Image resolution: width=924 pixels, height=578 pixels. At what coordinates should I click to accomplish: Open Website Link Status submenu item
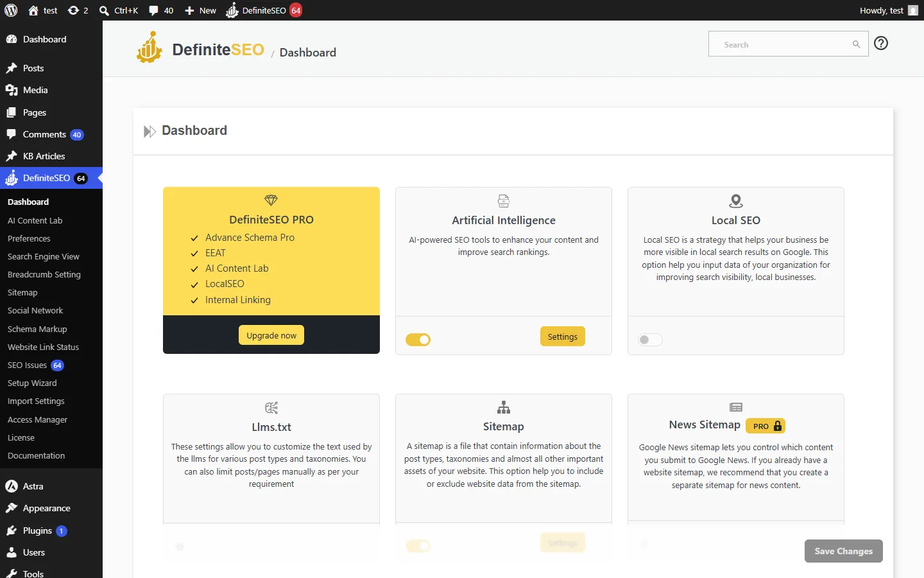coord(44,347)
